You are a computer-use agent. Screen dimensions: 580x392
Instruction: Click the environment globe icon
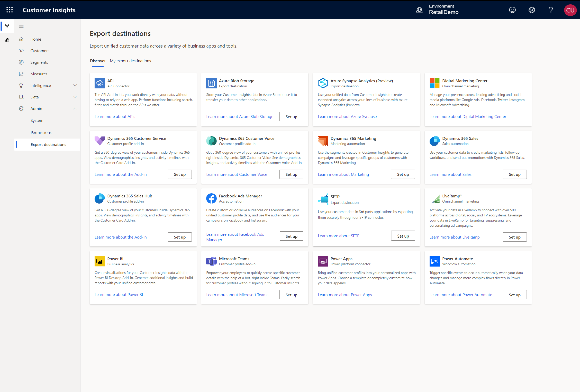coord(419,10)
